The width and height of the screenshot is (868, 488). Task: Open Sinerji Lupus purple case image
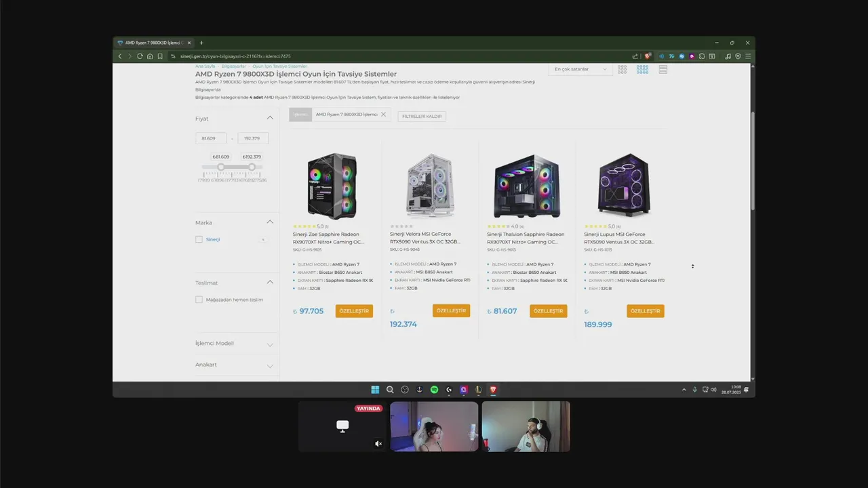pyautogui.click(x=624, y=185)
